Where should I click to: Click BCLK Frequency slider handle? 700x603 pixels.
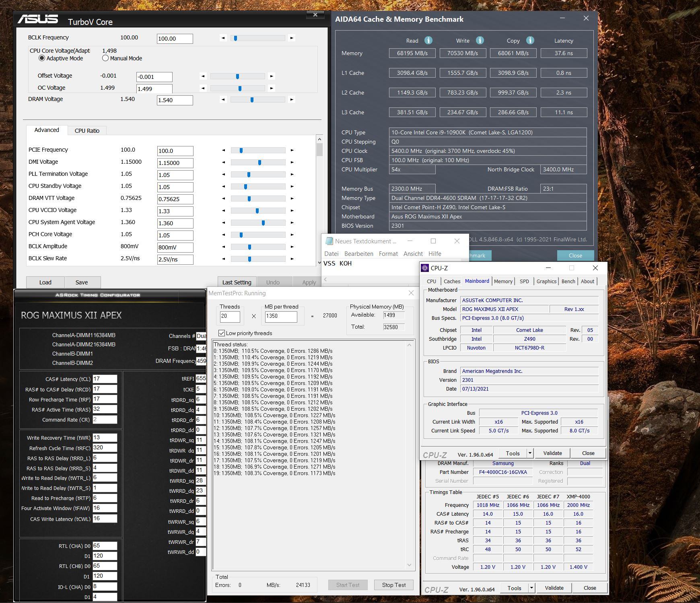coord(236,38)
